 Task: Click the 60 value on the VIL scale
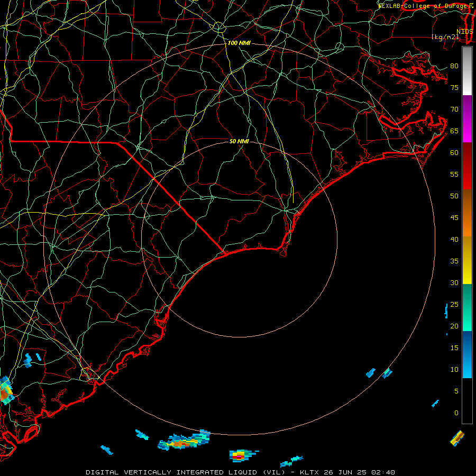454,153
